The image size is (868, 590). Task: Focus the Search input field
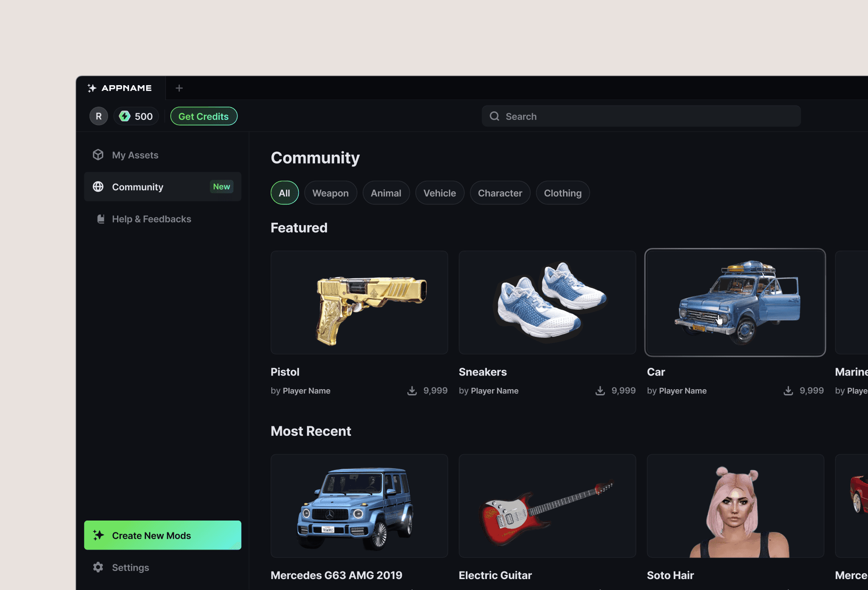641,116
